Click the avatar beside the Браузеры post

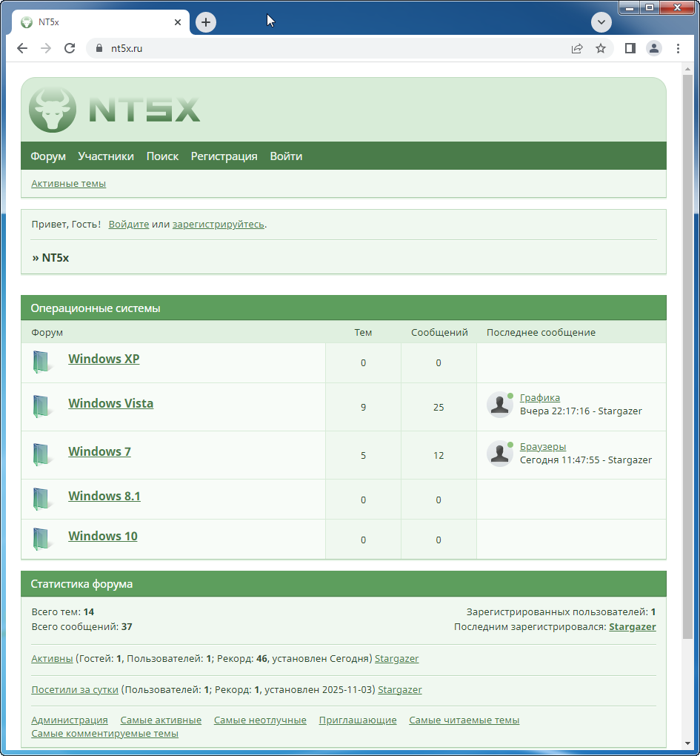click(x=500, y=453)
